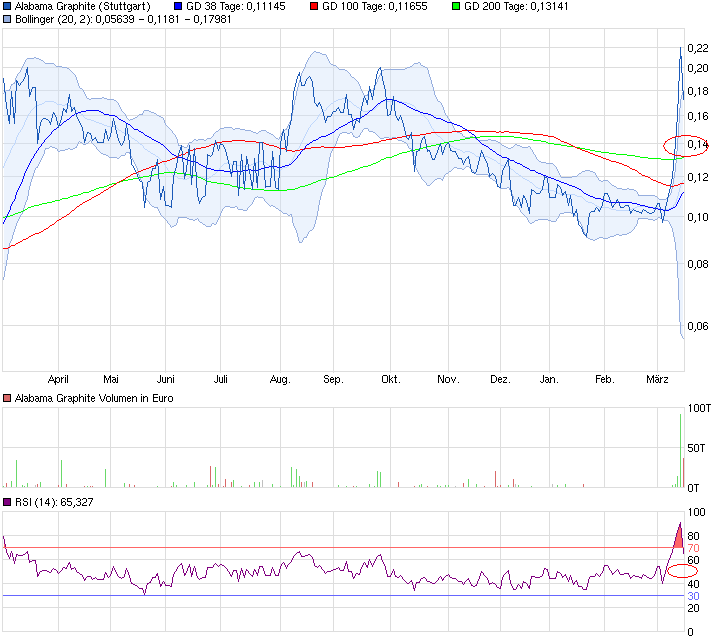Click the blue 30 RSI level label
The image size is (726, 640).
692,596
